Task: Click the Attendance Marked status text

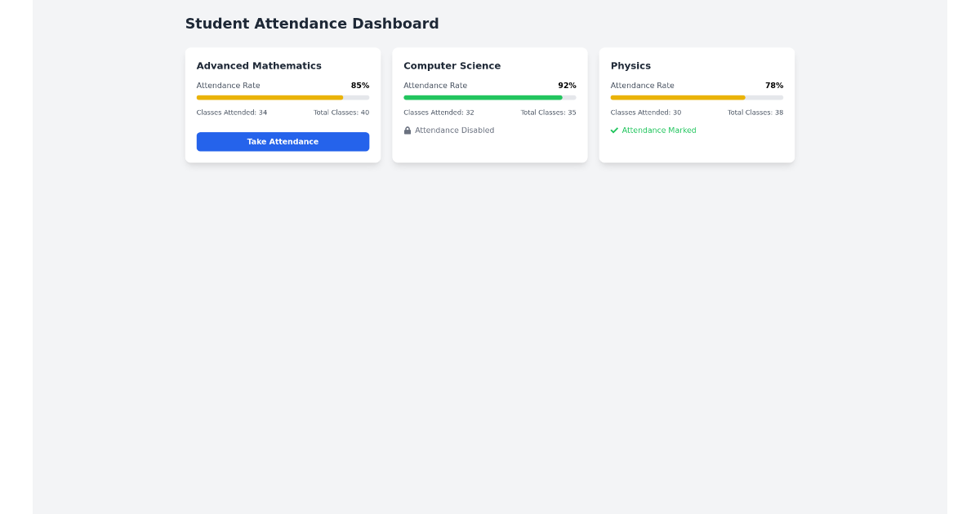Action: pyautogui.click(x=658, y=130)
